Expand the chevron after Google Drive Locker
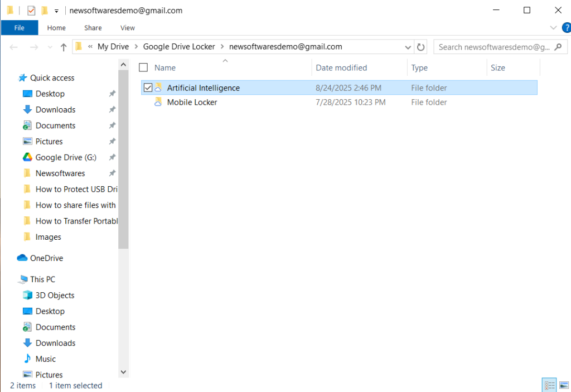571x392 pixels. click(x=222, y=47)
